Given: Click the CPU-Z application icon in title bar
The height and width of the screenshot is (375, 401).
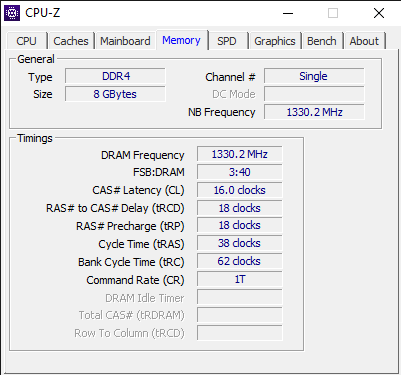Looking at the screenshot, I should pos(12,13).
